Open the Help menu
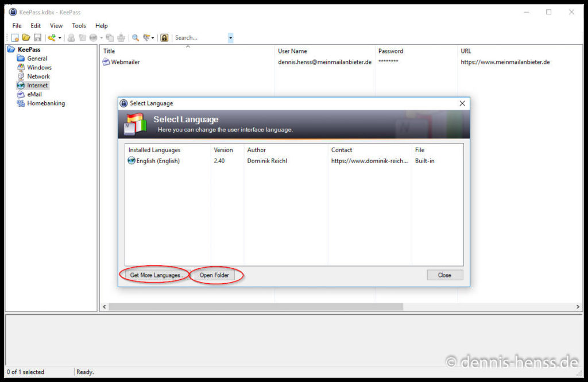Screen dimensions: 588x382 (101, 25)
